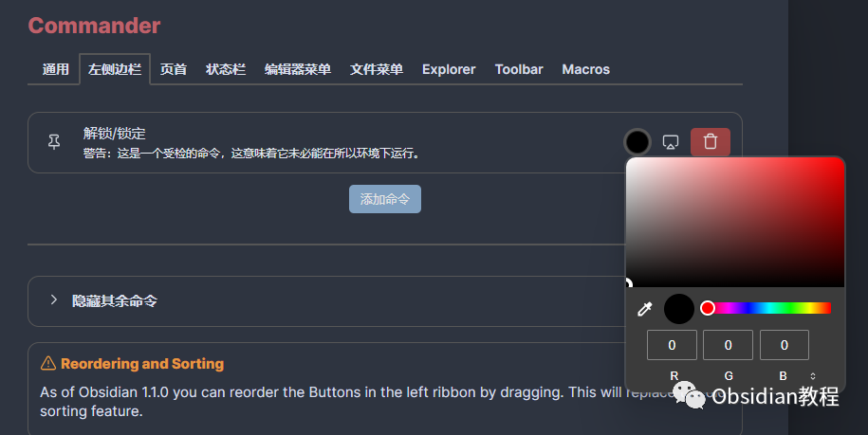This screenshot has height=435, width=868.
Task: Click the hue slider rainbow bar
Action: point(766,308)
